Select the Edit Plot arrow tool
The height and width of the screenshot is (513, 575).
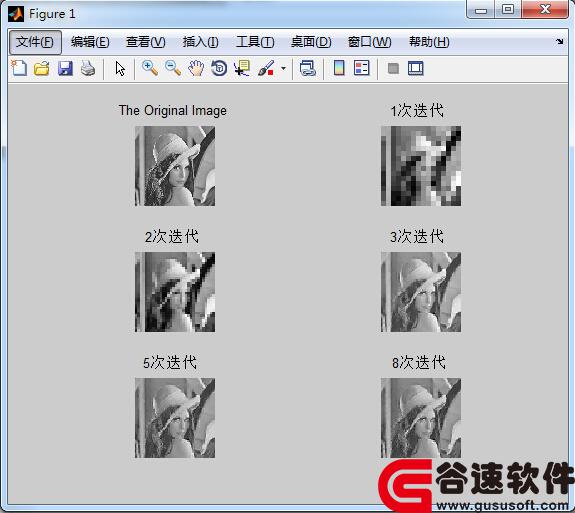point(120,69)
